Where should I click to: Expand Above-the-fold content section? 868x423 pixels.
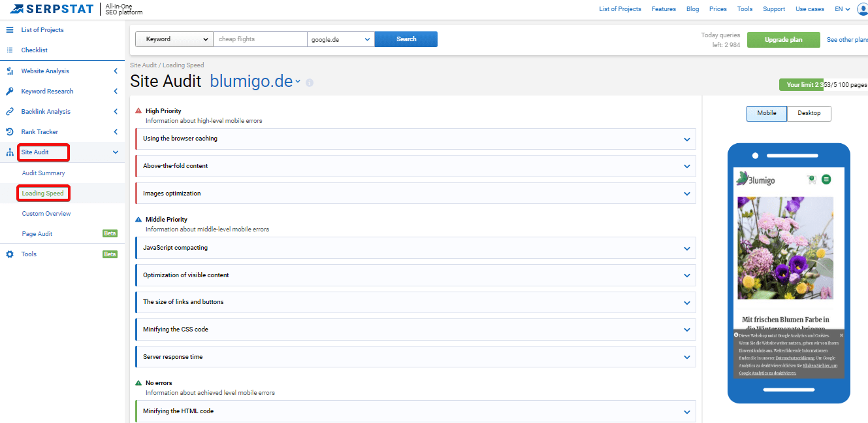[687, 166]
